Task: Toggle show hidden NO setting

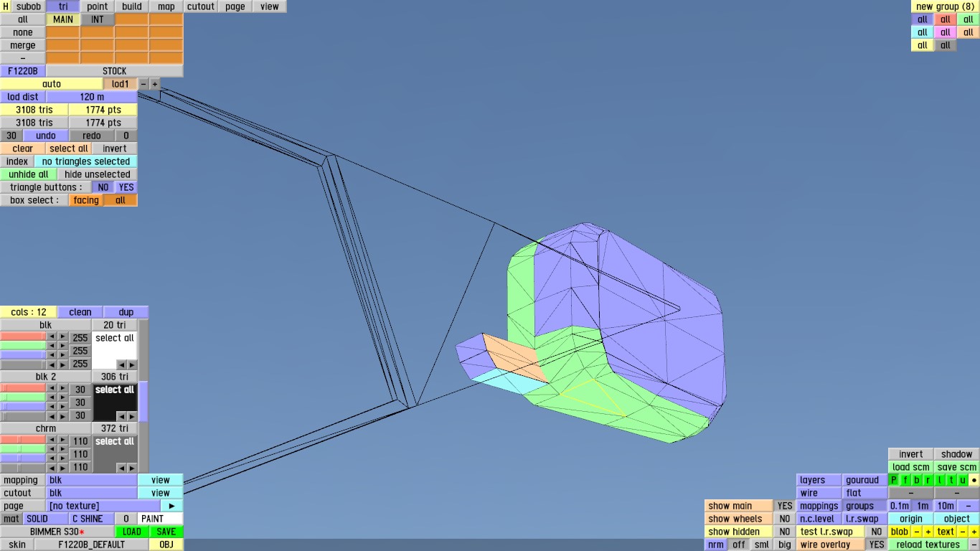Action: [x=785, y=532]
